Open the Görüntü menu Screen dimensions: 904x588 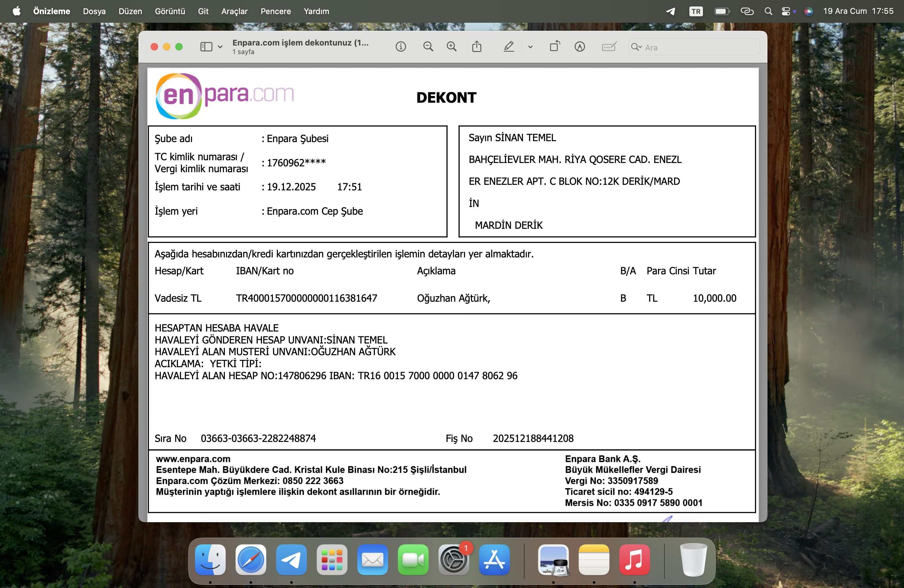tap(170, 11)
